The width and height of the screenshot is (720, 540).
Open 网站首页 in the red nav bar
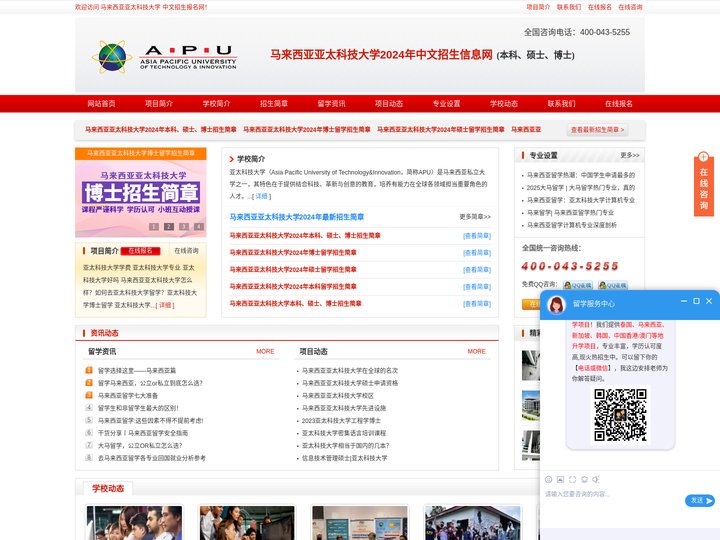point(101,104)
